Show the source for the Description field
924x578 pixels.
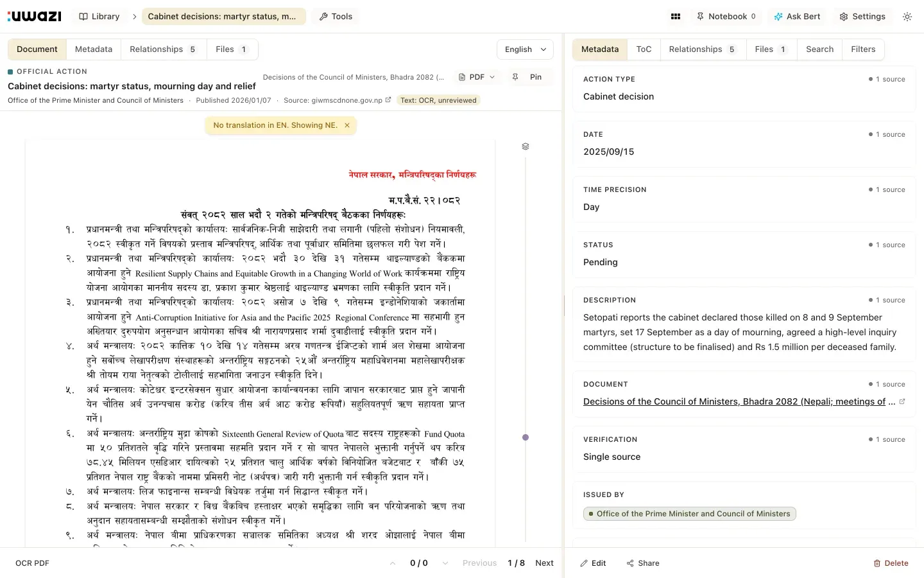[x=887, y=300]
